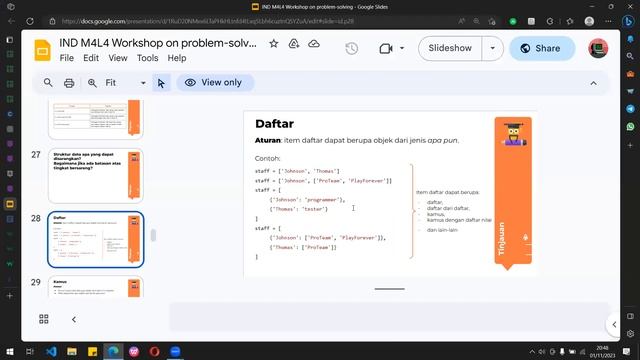Viewport: 640px width, 360px height.
Task: Open the search menus magnifier tool
Action: tap(48, 82)
